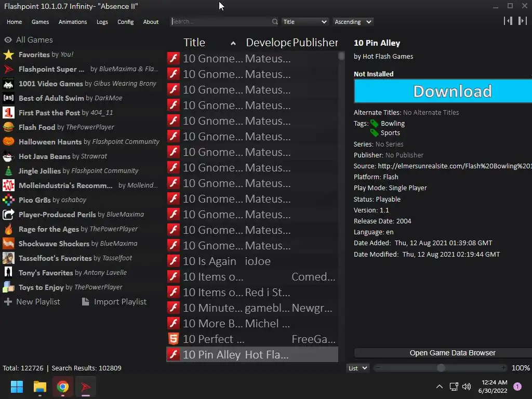This screenshot has width=532, height=399.
Task: Select the 10 Is Again game row
Action: click(252, 261)
